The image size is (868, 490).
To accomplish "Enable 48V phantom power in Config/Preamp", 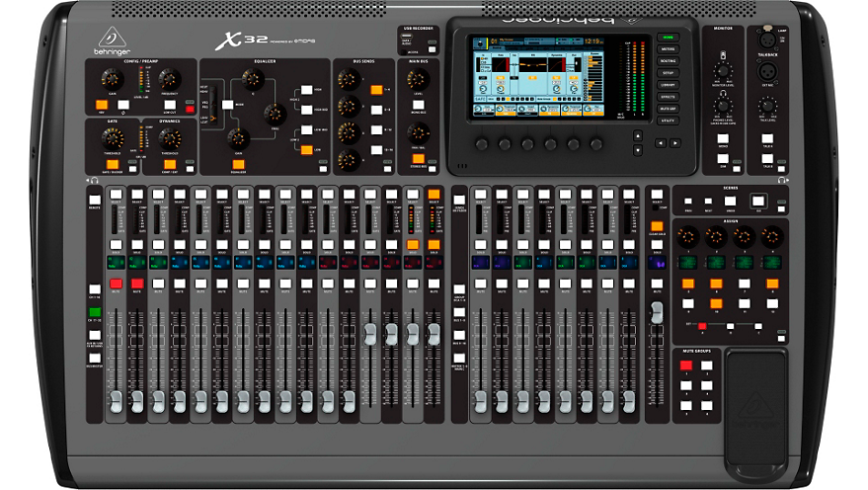I will point(102,105).
